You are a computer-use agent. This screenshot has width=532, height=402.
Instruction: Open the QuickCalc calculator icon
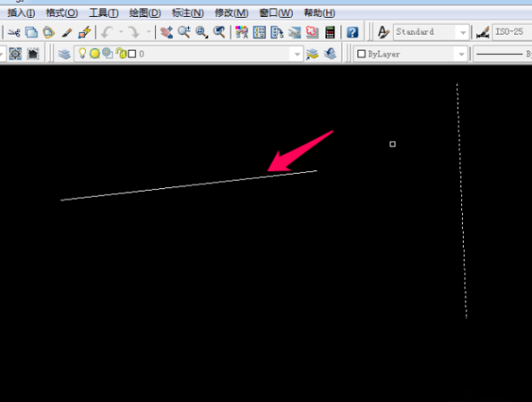[x=330, y=33]
